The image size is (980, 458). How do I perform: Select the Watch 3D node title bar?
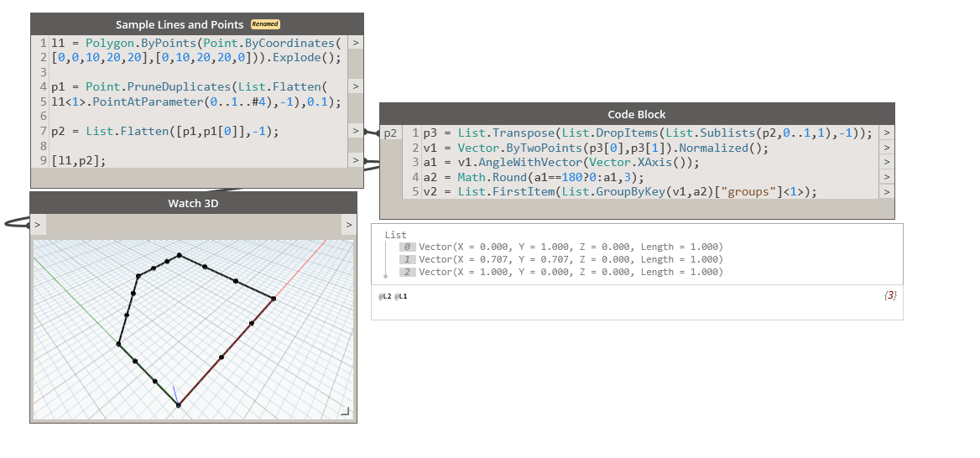coord(193,203)
